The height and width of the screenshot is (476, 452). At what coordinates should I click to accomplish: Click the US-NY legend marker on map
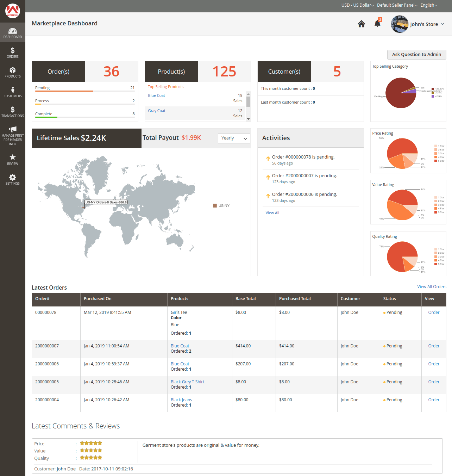215,205
